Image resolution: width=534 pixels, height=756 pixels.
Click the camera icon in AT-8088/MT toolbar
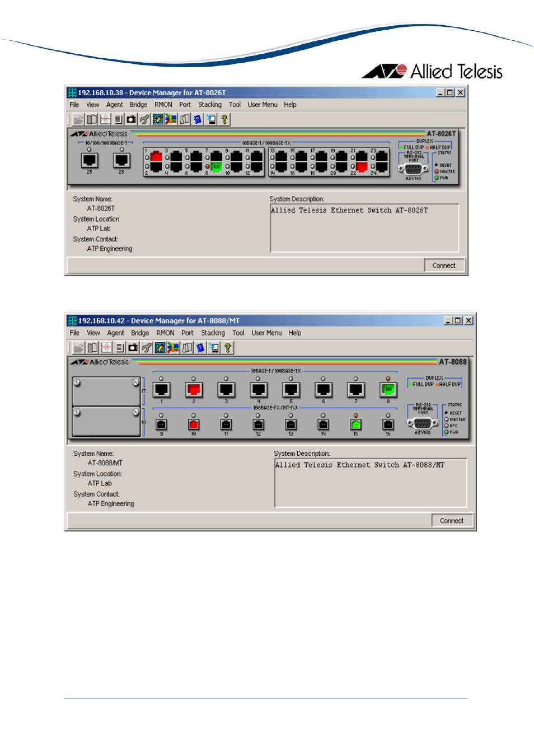tap(133, 348)
